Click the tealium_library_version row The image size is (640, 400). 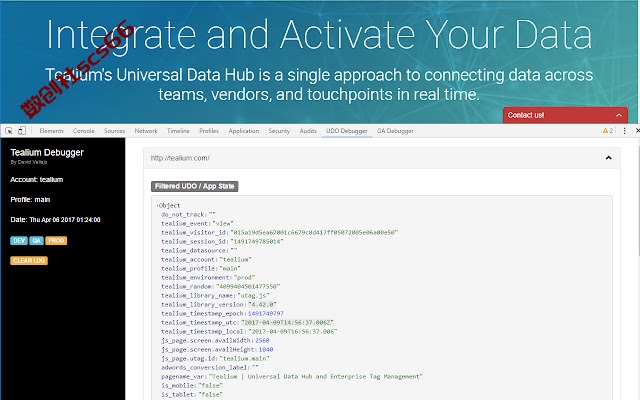point(219,304)
